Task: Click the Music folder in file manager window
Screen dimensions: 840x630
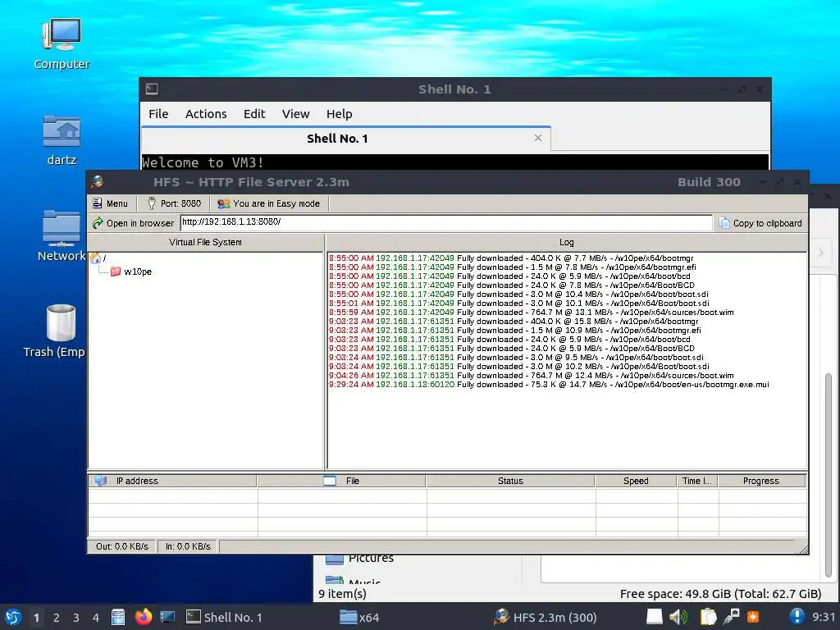Action: pyautogui.click(x=354, y=581)
